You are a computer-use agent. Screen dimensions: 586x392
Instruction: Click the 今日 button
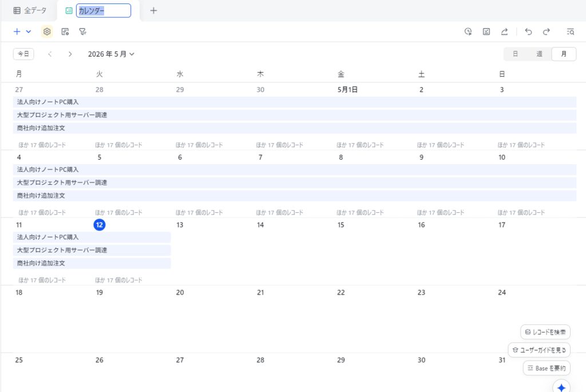[23, 54]
